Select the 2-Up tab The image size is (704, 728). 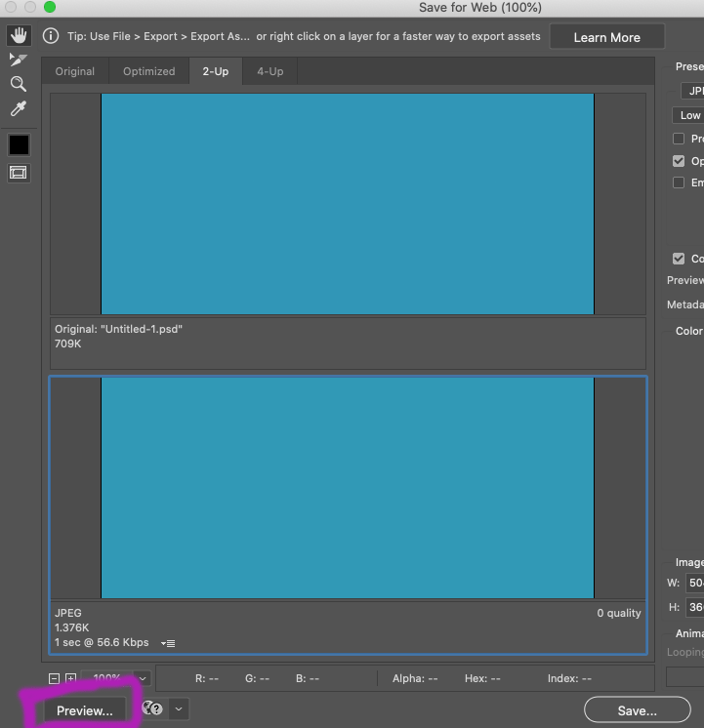216,71
